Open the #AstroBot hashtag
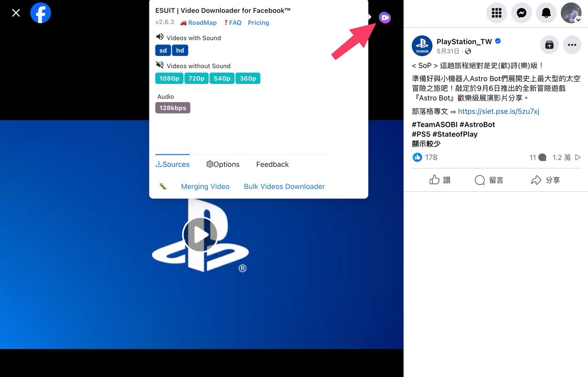 click(477, 125)
